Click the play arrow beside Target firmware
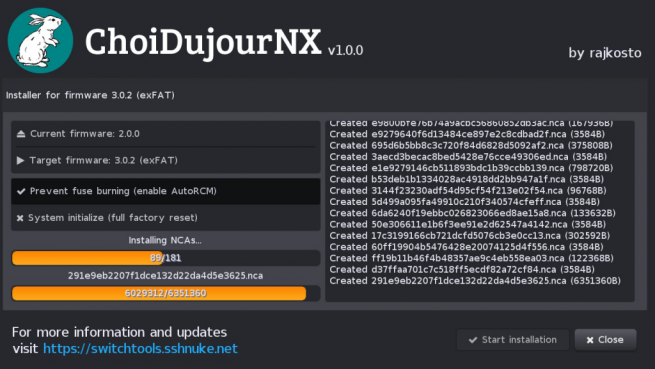This screenshot has width=655, height=369. pos(20,160)
